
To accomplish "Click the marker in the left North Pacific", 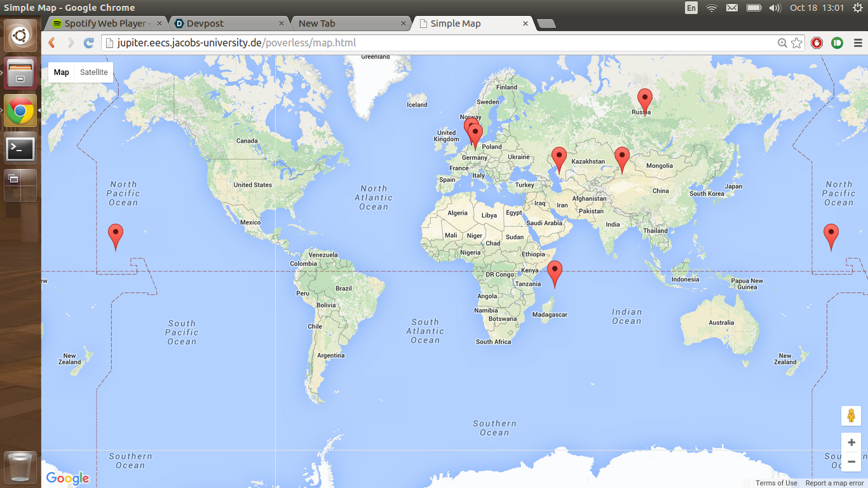I will (115, 237).
